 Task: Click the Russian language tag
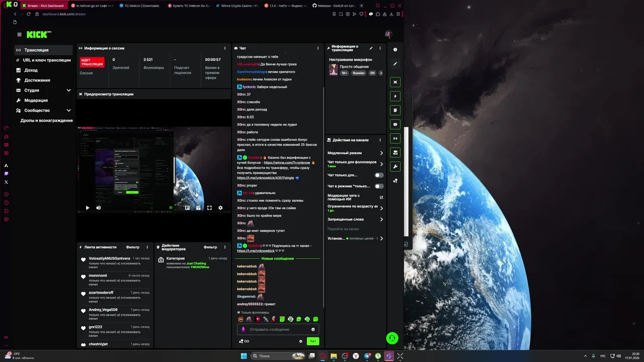pos(358,73)
